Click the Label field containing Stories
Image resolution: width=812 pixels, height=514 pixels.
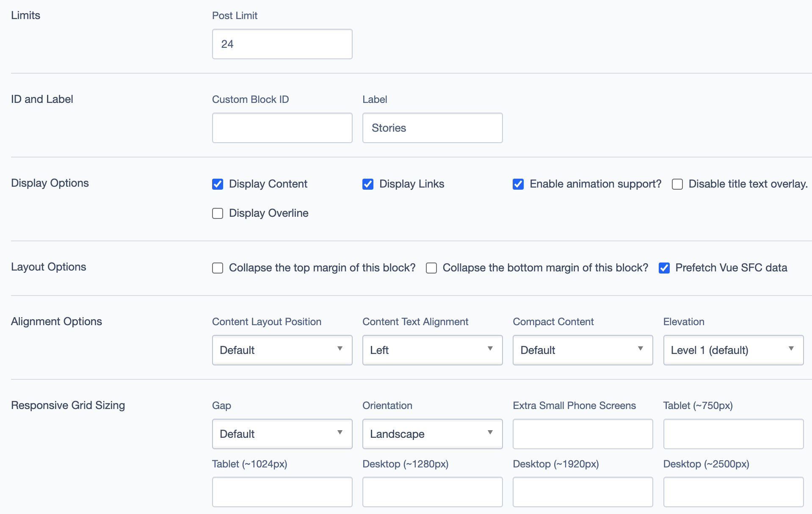coord(432,128)
